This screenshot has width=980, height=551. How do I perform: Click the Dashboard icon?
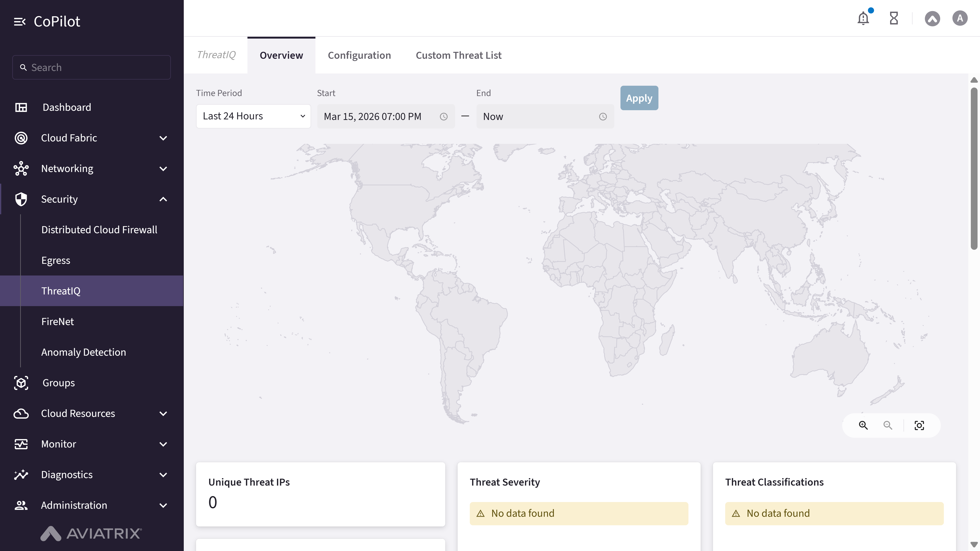[x=21, y=107]
